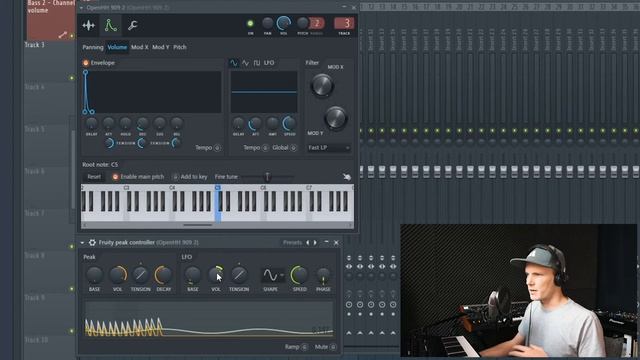Toggle the Envelope enable LED
This screenshot has height=360, width=640.
tap(86, 63)
